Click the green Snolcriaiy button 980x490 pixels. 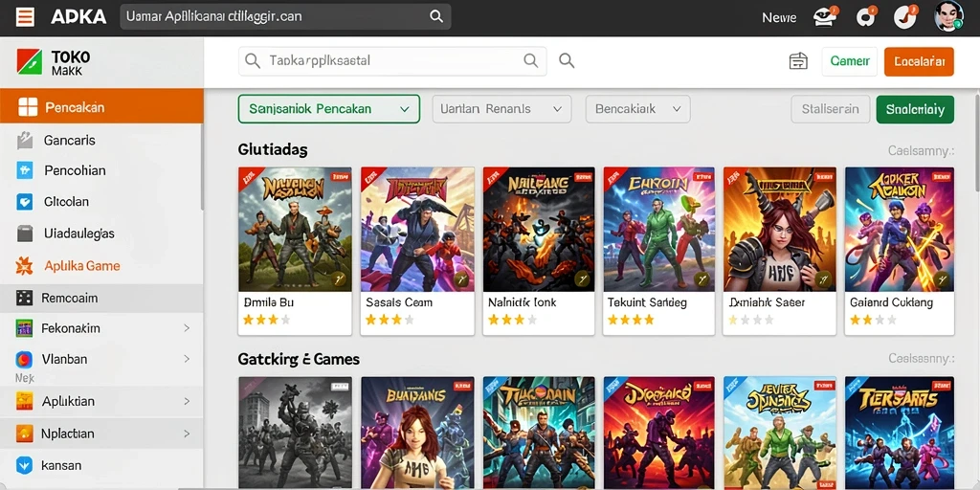coord(915,109)
